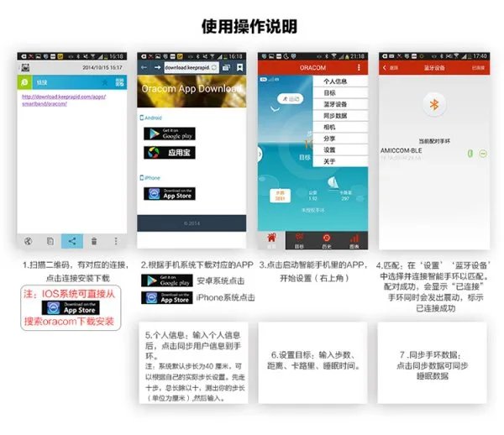This screenshot has height=435, width=504.
Task: Tap the 目标 tab in ORACOM bottom bar
Action: coord(299,240)
